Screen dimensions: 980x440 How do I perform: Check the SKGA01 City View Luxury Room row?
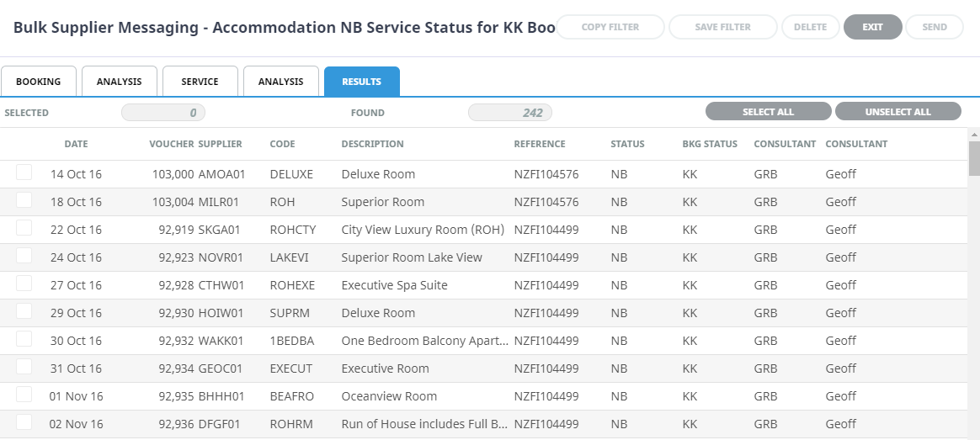[x=24, y=228]
